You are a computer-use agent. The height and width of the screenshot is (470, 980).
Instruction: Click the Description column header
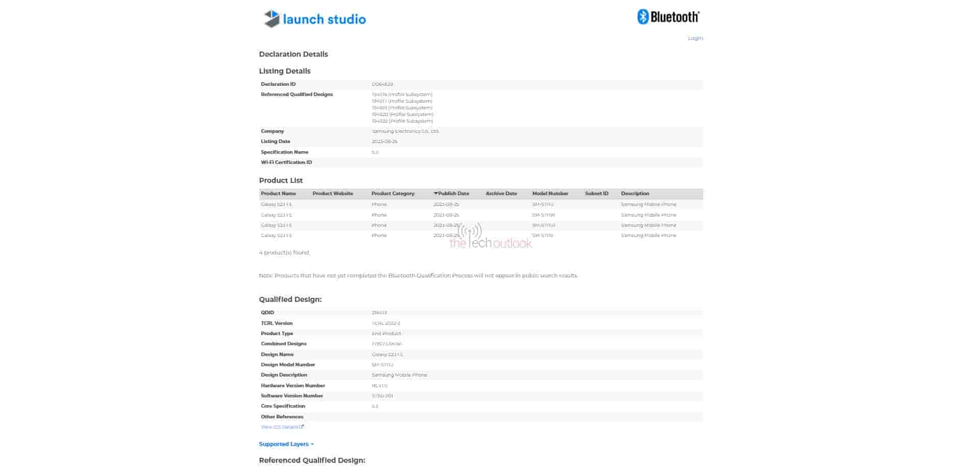[x=634, y=194]
